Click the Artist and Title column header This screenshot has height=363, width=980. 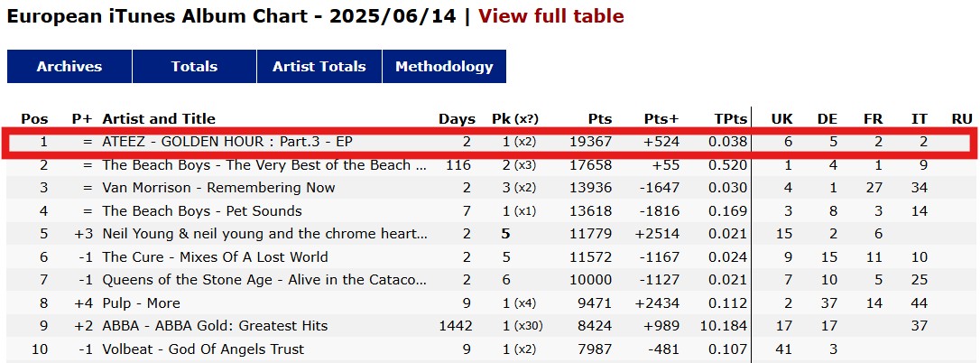point(159,119)
